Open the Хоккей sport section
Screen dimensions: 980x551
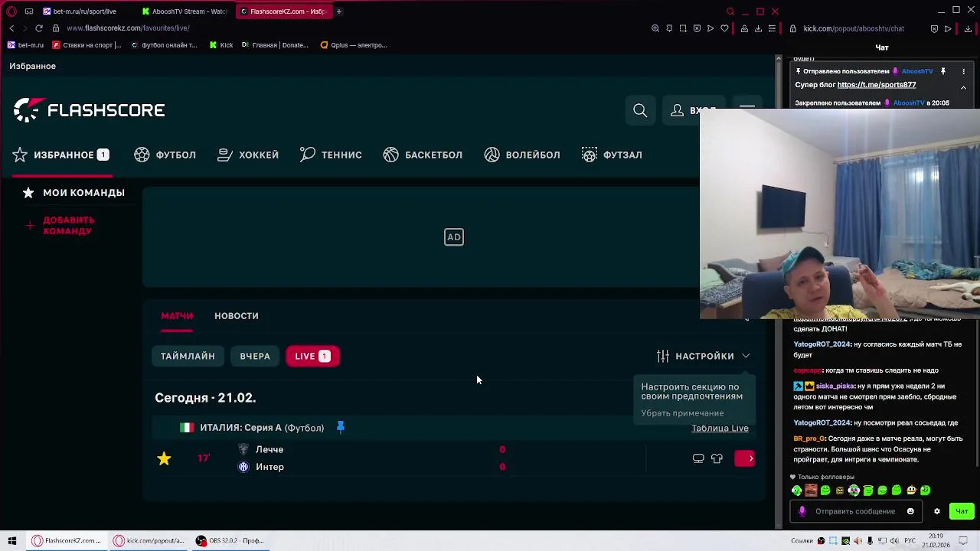(248, 155)
